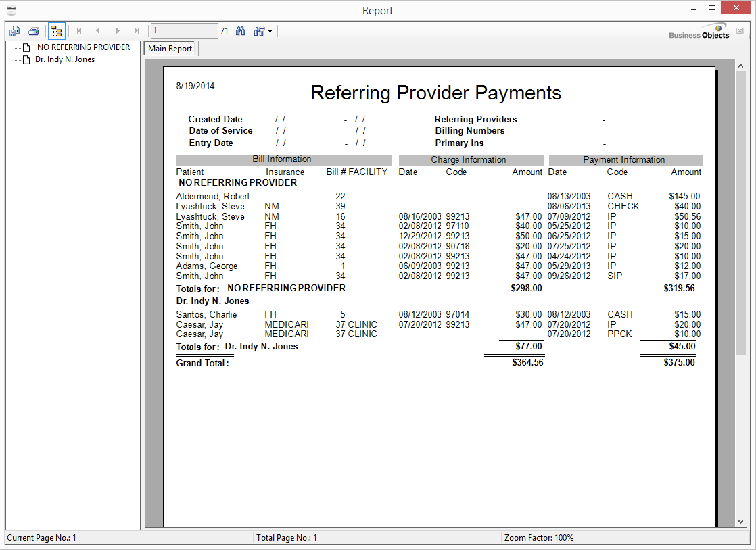756x550 pixels.
Task: Click the Referring Providers filter label
Action: tap(475, 119)
